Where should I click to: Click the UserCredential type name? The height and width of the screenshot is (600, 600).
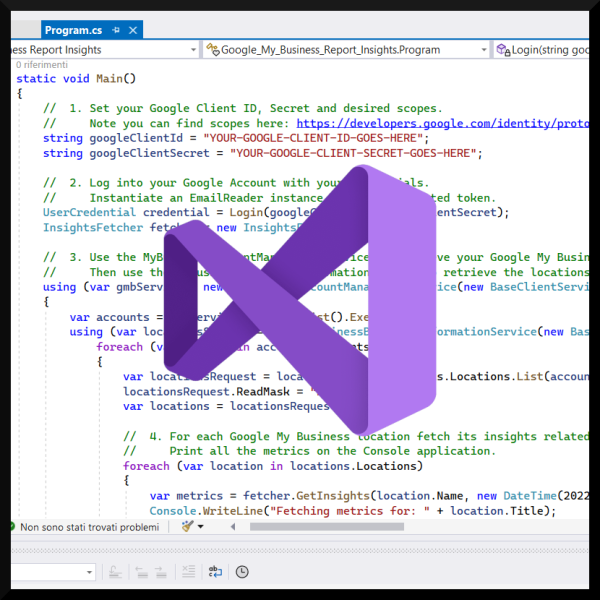point(89,212)
